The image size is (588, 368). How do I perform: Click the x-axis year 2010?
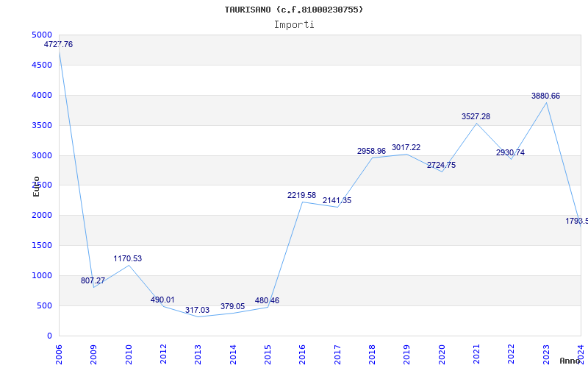click(128, 354)
